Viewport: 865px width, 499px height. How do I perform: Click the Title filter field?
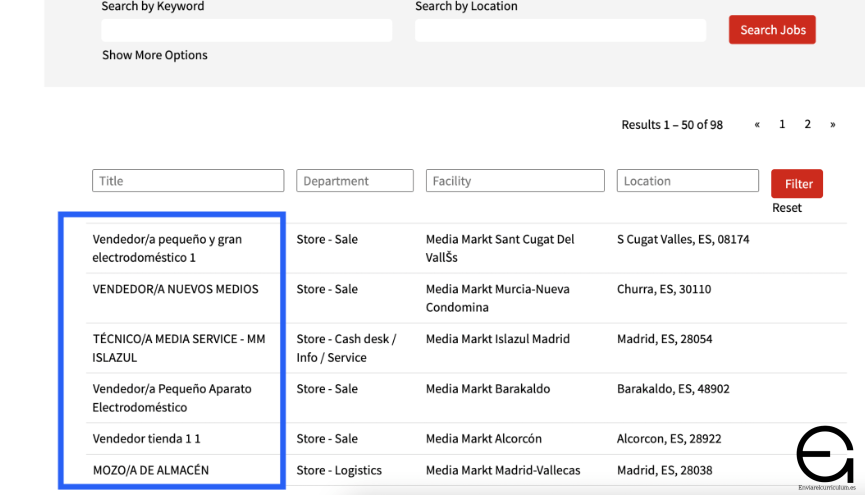(x=188, y=181)
